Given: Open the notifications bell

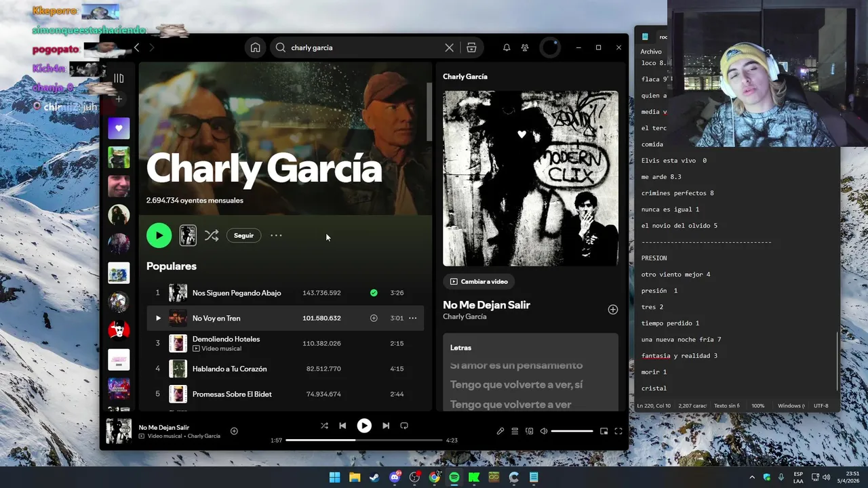Looking at the screenshot, I should (x=507, y=47).
